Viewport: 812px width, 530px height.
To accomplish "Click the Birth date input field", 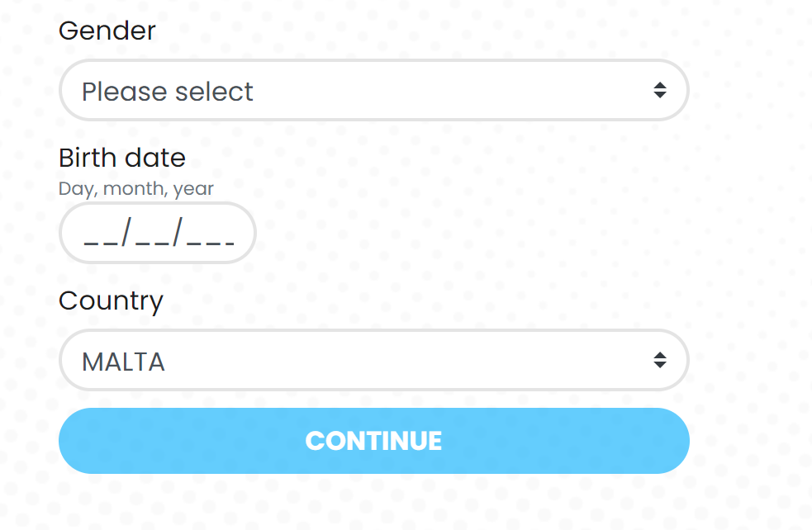I will [158, 233].
